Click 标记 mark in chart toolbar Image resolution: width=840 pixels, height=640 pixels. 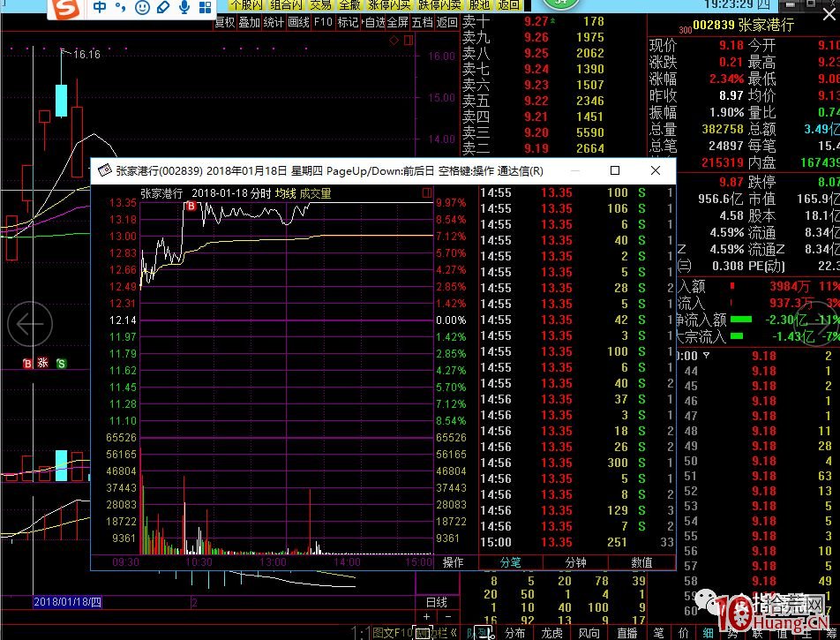pos(348,23)
